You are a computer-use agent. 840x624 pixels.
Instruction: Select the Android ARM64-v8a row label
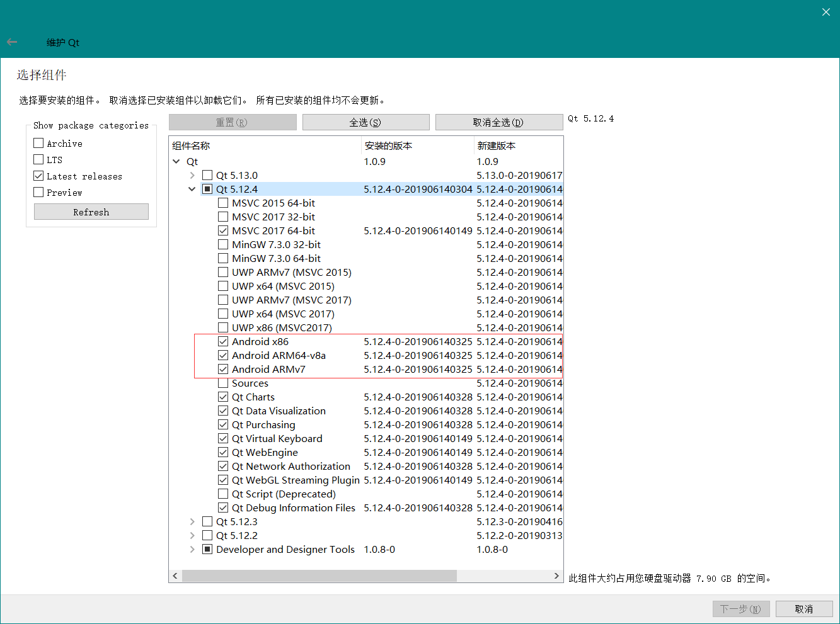(279, 355)
